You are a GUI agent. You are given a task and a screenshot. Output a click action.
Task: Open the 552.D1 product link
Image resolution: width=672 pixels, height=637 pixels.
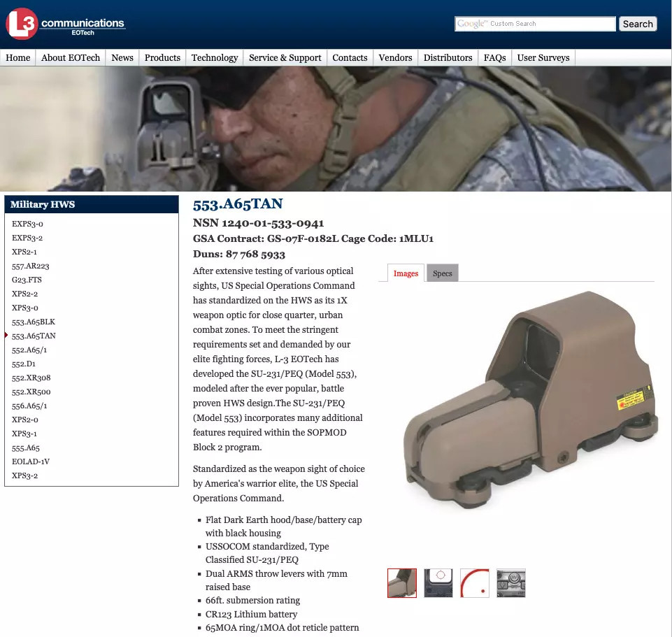click(x=24, y=364)
